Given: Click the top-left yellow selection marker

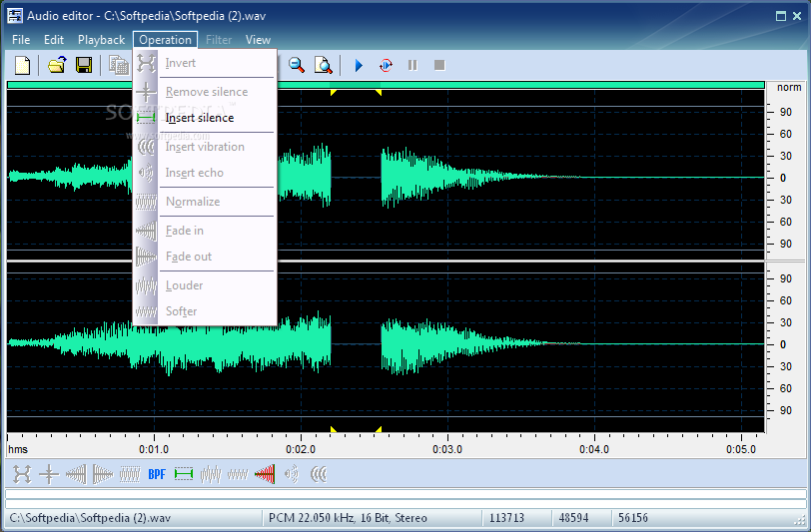Looking at the screenshot, I should click(334, 93).
